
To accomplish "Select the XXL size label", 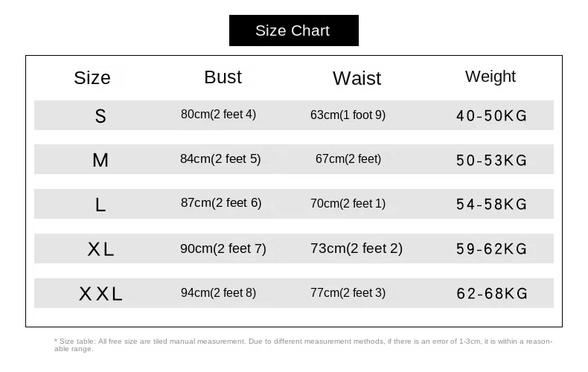I will 100,294.
